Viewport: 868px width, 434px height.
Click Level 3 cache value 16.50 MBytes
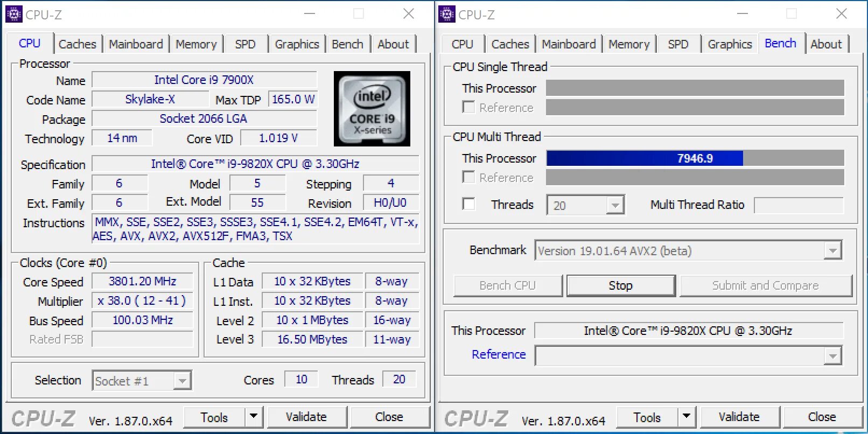(312, 339)
